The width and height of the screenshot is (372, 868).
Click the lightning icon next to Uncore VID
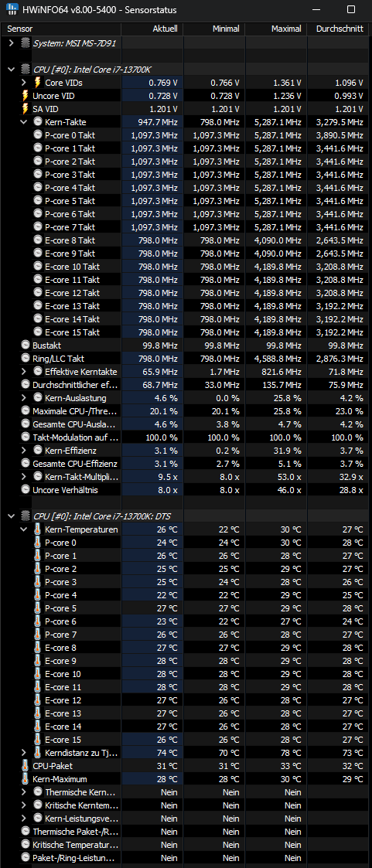coord(26,96)
